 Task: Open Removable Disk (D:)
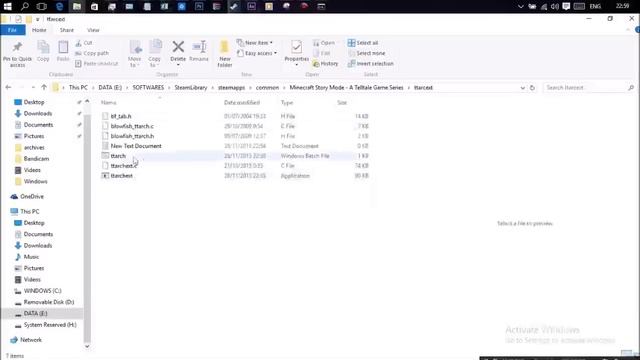(49, 302)
